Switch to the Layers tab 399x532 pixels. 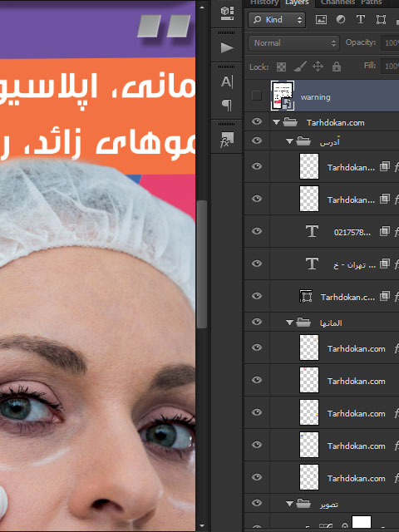(x=297, y=2)
